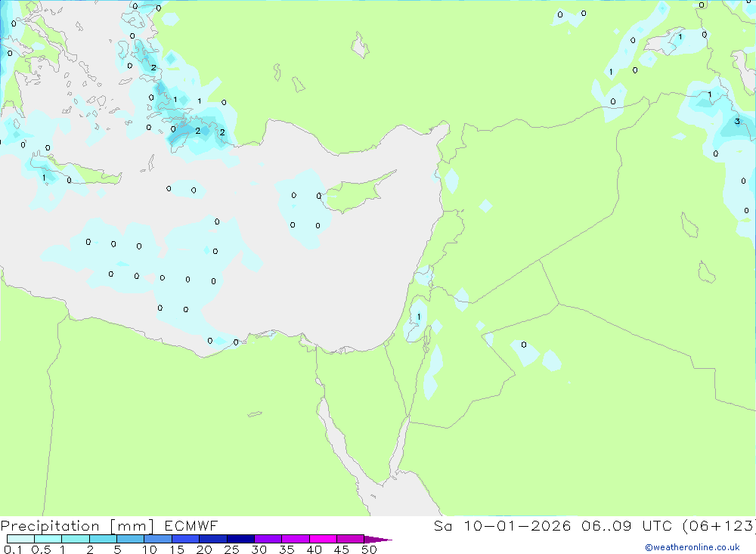Viewport: 756px width, 554px height.
Task: Pick the 35–40 mm violet legend swatch
Action: point(296,539)
